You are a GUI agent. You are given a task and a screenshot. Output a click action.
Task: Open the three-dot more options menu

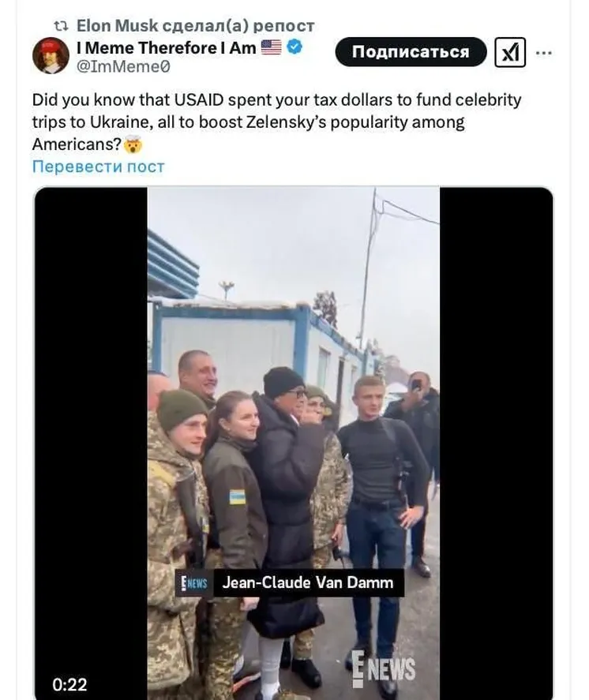point(543,53)
